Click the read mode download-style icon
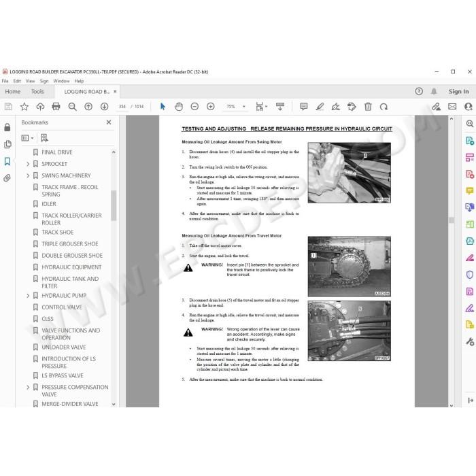This screenshot has height=476, width=476. click(x=280, y=107)
